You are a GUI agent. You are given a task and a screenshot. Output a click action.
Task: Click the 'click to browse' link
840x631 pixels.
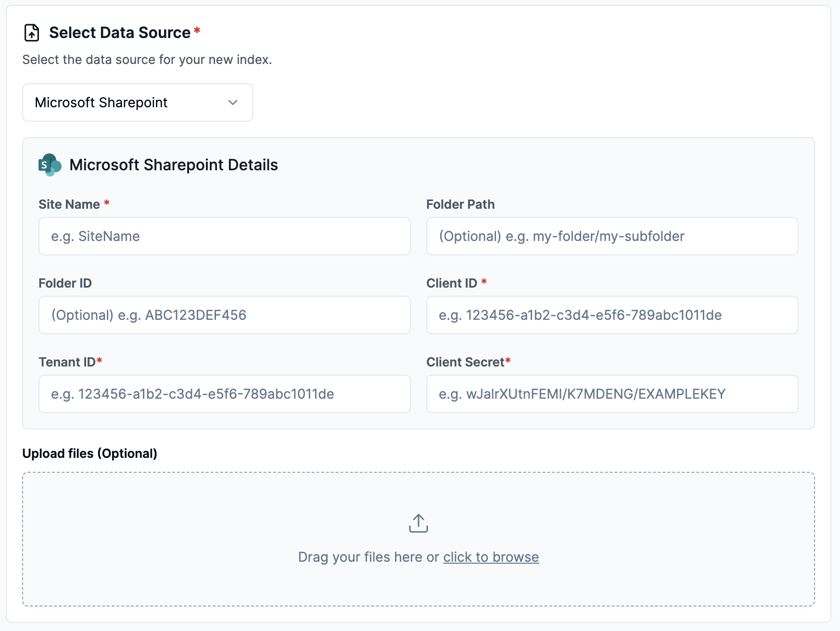click(491, 557)
